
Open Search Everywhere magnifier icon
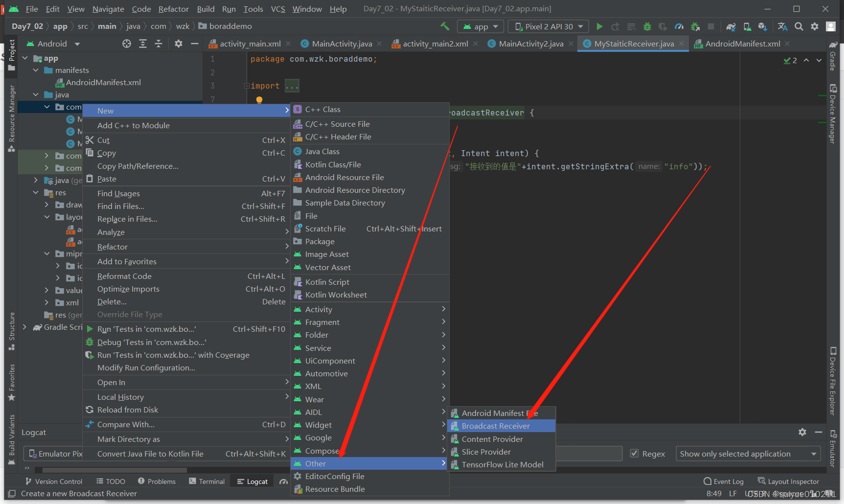pos(799,26)
